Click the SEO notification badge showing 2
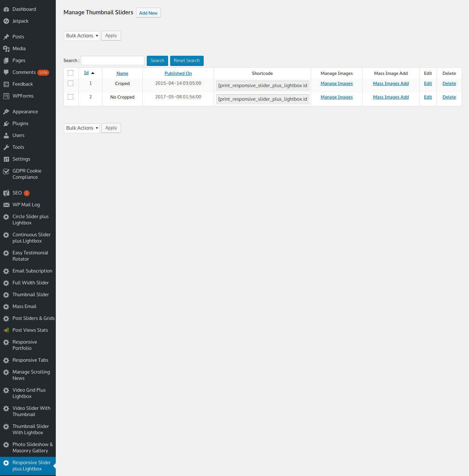This screenshot has width=469, height=476. [27, 193]
